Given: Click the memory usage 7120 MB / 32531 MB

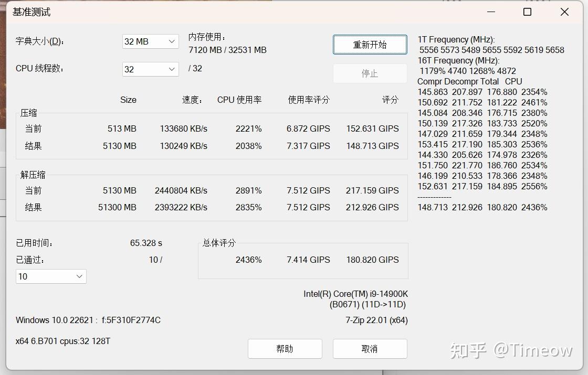Looking at the screenshot, I should click(227, 50).
